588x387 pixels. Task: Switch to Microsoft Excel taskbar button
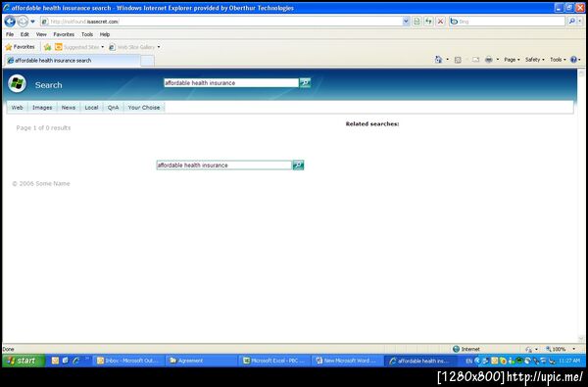point(274,361)
